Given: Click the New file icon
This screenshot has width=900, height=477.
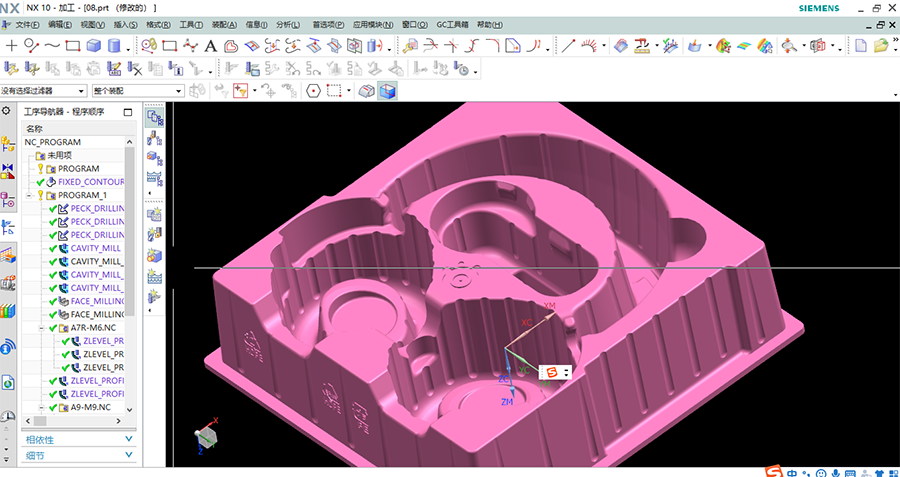Looking at the screenshot, I should point(860,45).
